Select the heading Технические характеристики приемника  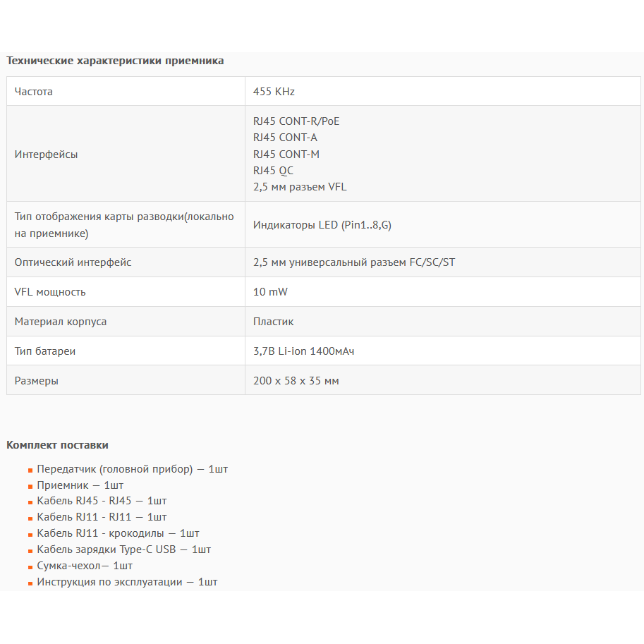click(x=115, y=61)
